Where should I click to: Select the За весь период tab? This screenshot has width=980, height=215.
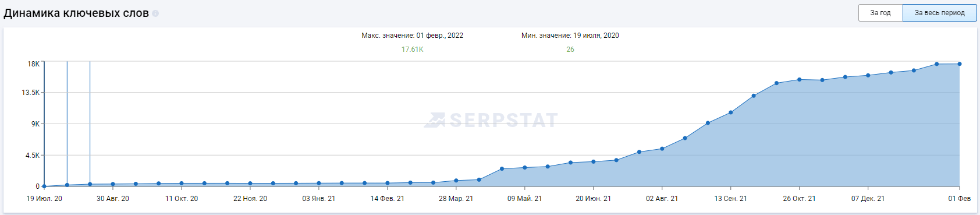940,13
